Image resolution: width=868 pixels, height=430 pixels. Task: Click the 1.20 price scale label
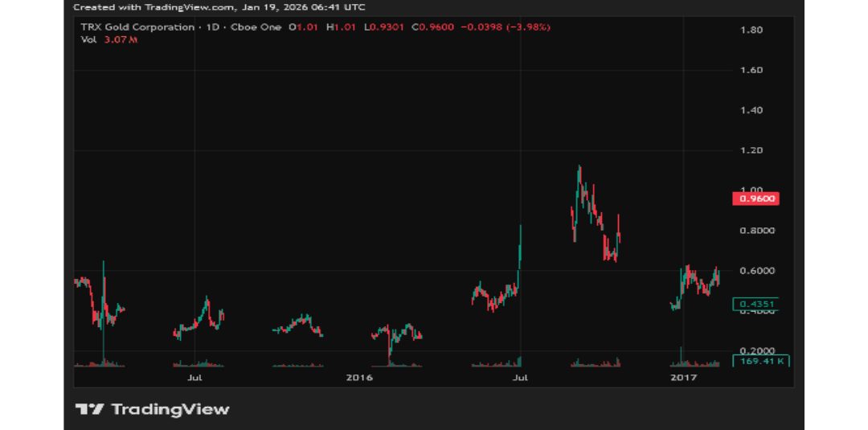(x=751, y=150)
